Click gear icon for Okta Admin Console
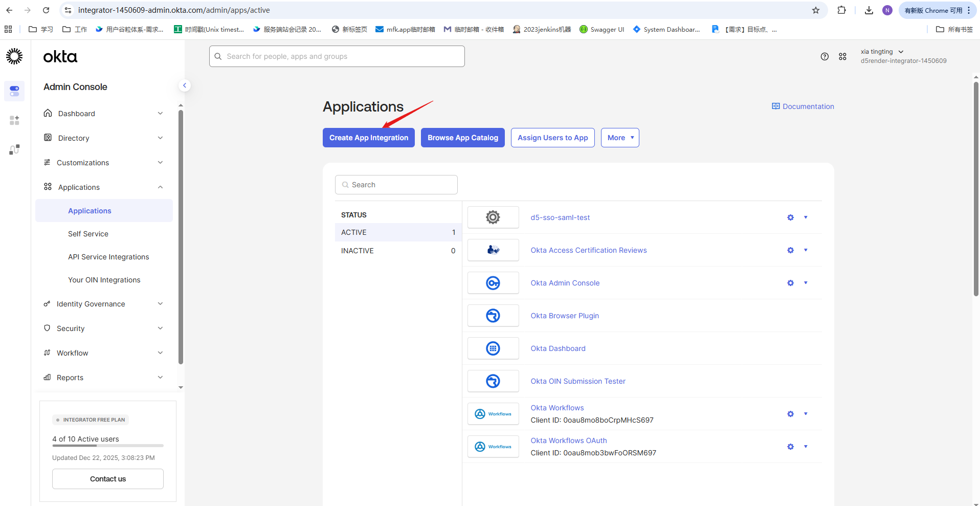 790,283
